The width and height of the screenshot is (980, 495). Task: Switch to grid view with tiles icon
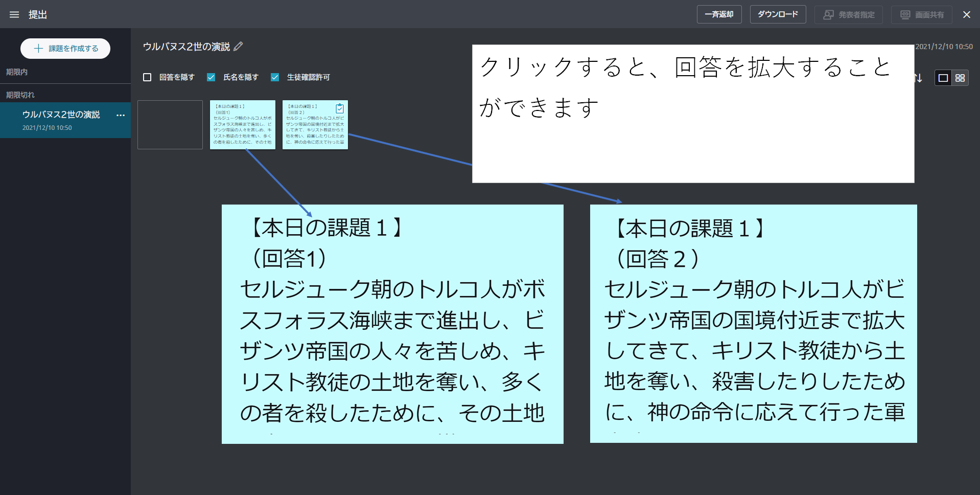pos(960,78)
